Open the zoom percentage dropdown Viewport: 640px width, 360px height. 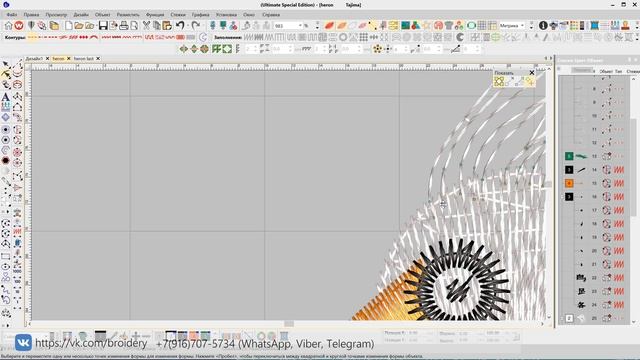click(x=300, y=26)
